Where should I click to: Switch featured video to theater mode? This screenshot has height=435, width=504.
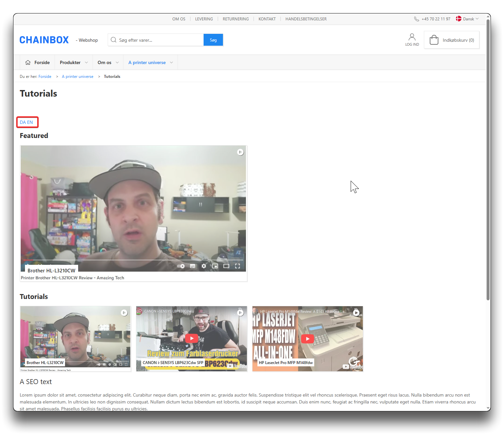226,266
